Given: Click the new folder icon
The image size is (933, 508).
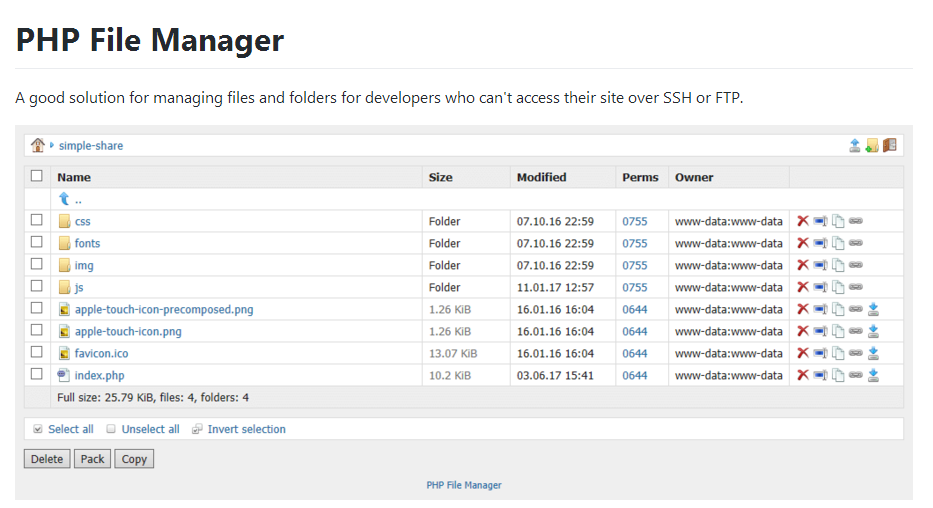Looking at the screenshot, I should pyautogui.click(x=872, y=145).
